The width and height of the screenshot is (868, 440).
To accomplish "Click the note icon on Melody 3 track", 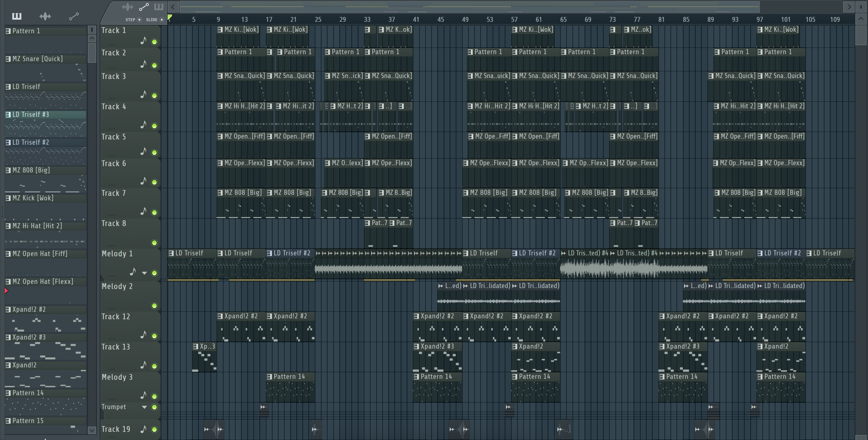I will click(144, 395).
